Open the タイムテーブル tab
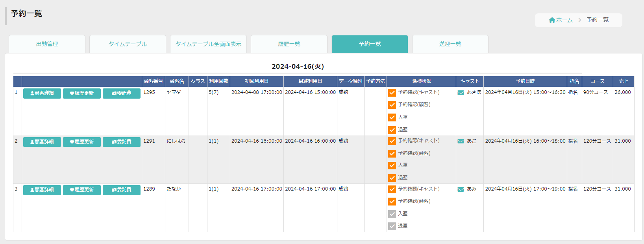The width and height of the screenshot is (644, 244). (x=128, y=44)
